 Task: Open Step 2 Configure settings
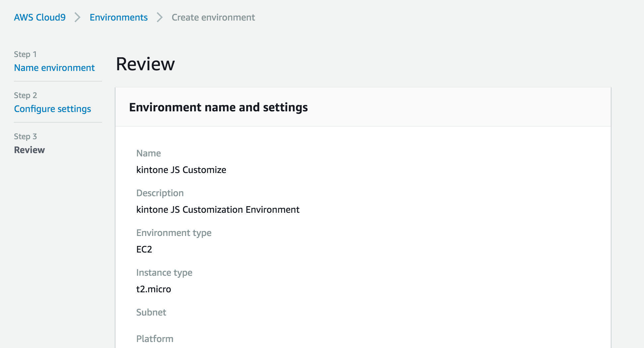pos(52,109)
